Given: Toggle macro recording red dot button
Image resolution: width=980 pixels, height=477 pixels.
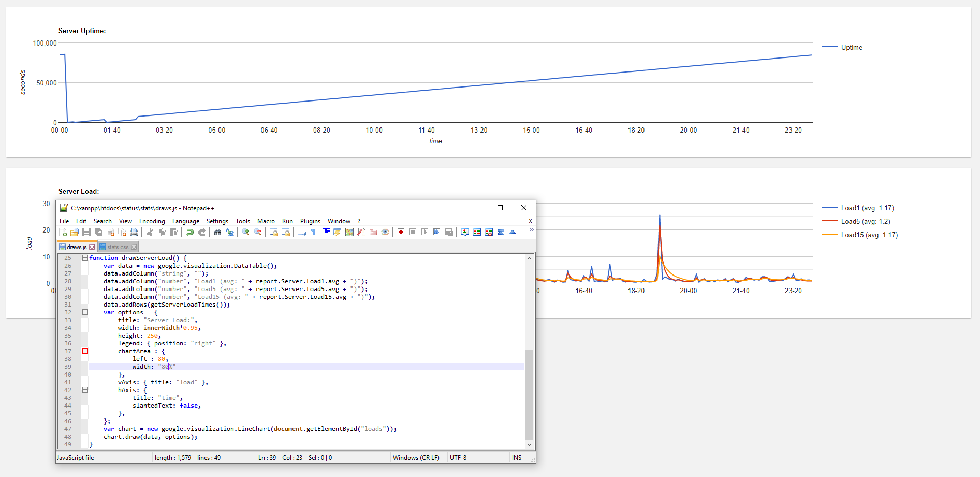Looking at the screenshot, I should pos(401,232).
